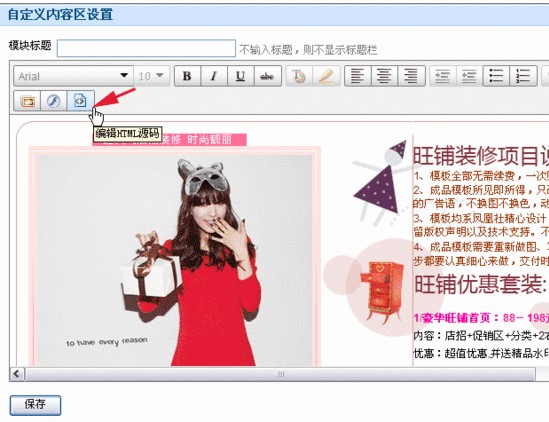Click the hint text 不输入标题，则不显示标题栏
The image size is (549, 422).
pyautogui.click(x=308, y=50)
